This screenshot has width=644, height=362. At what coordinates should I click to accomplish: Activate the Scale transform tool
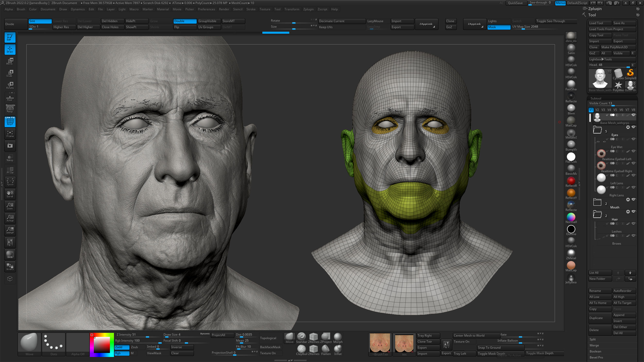pyautogui.click(x=10, y=73)
